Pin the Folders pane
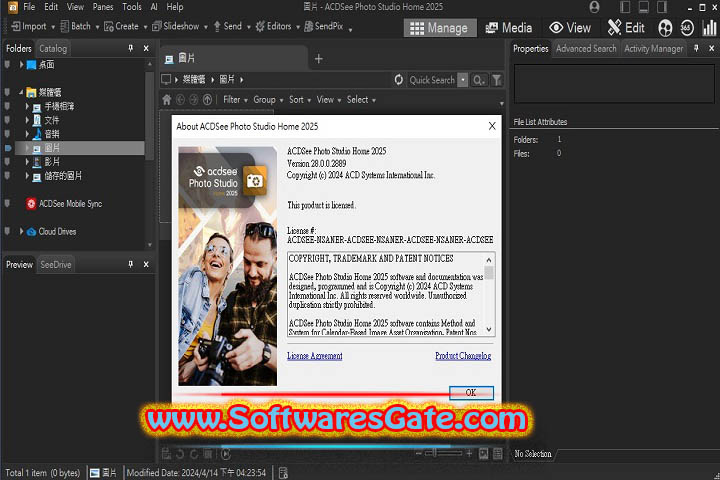The width and height of the screenshot is (720, 480). coord(130,48)
